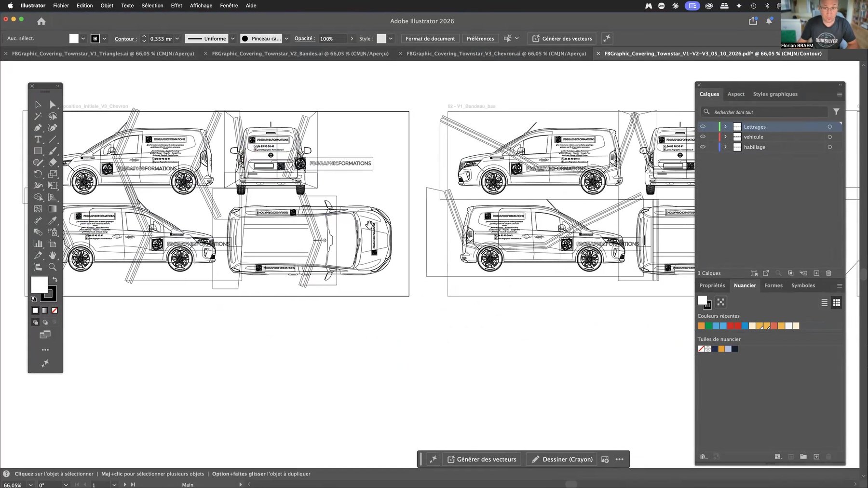Screen dimensions: 868x488
Task: Create a new layer in Calques panel
Action: (816, 273)
